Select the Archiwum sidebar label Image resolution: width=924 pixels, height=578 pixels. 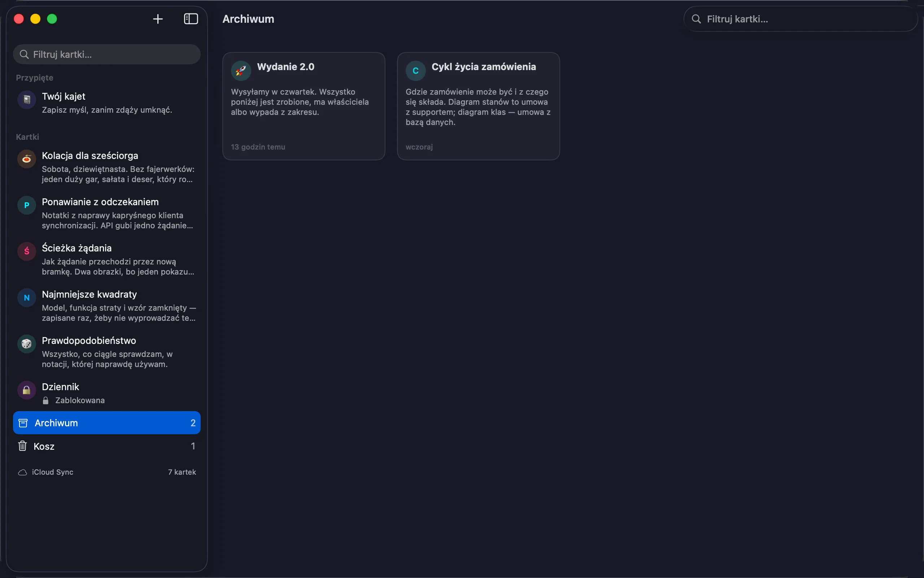56,423
